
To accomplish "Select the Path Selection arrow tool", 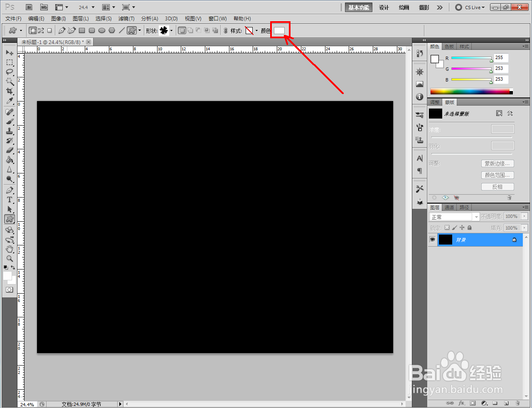I will (x=10, y=210).
